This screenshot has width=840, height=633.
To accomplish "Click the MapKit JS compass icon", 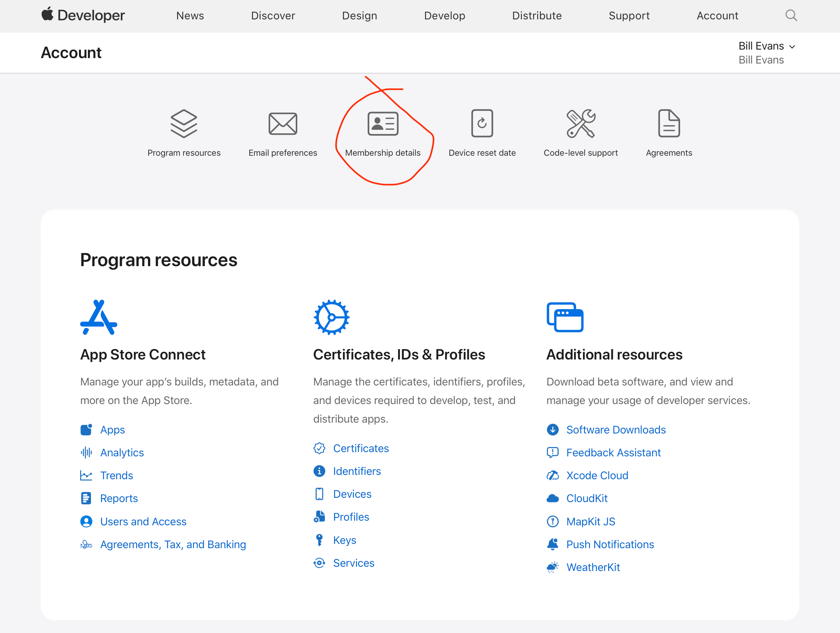I will click(553, 521).
